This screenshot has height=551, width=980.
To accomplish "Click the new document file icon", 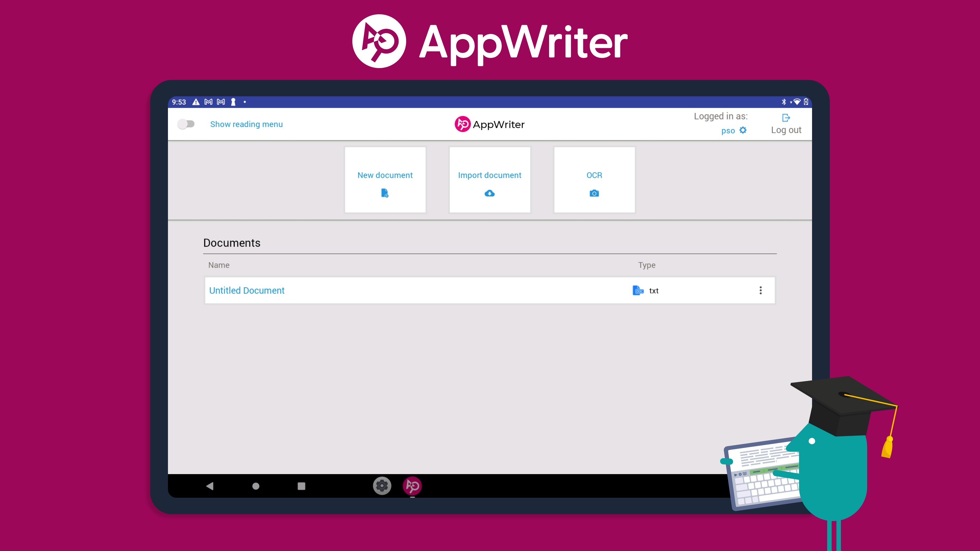I will point(385,193).
